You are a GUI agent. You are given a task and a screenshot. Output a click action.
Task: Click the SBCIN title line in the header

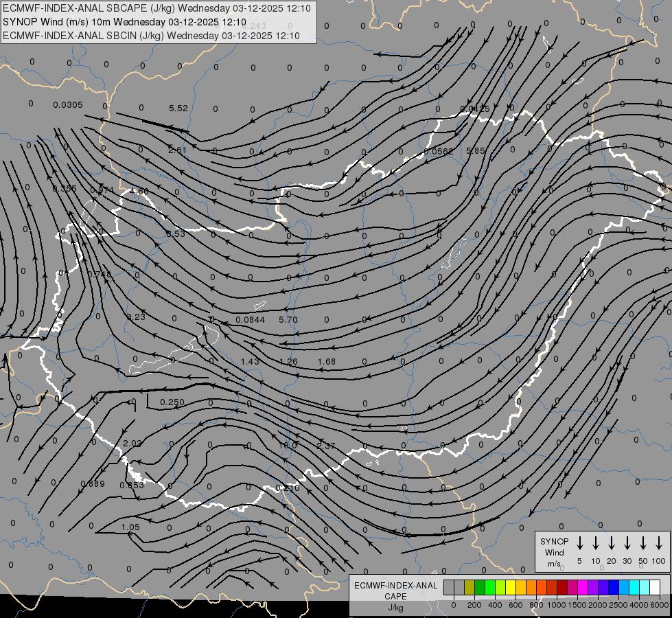point(151,36)
